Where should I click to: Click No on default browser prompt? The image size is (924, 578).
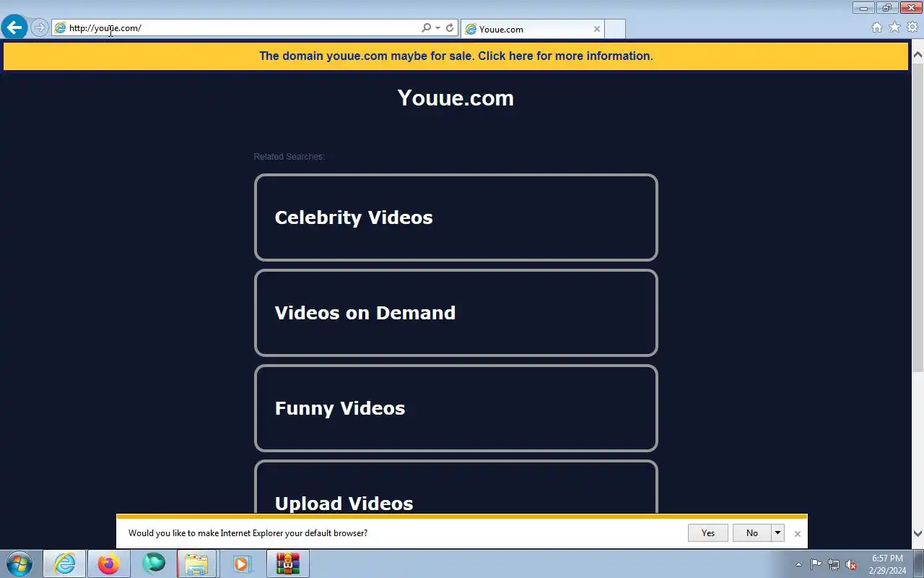(x=752, y=533)
